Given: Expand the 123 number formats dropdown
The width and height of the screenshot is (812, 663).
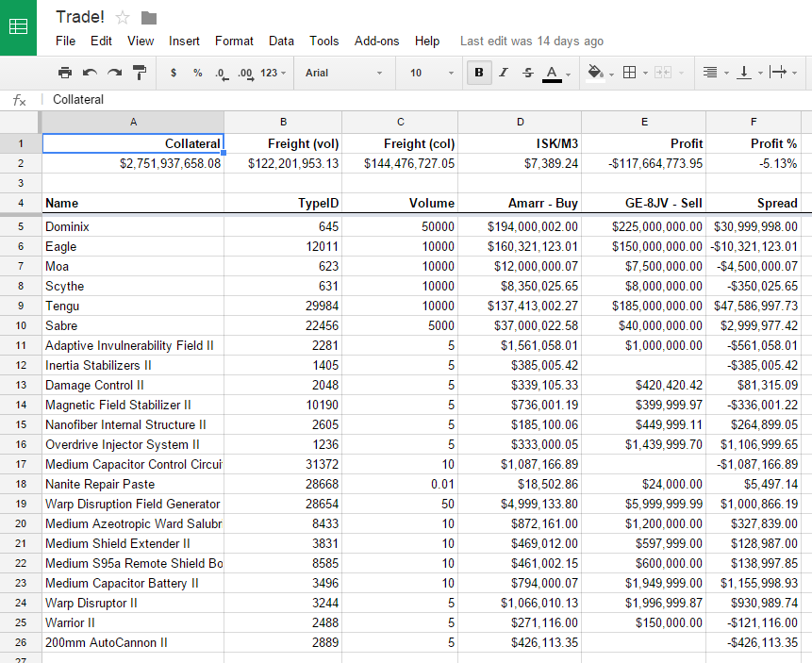Looking at the screenshot, I should coord(273,73).
